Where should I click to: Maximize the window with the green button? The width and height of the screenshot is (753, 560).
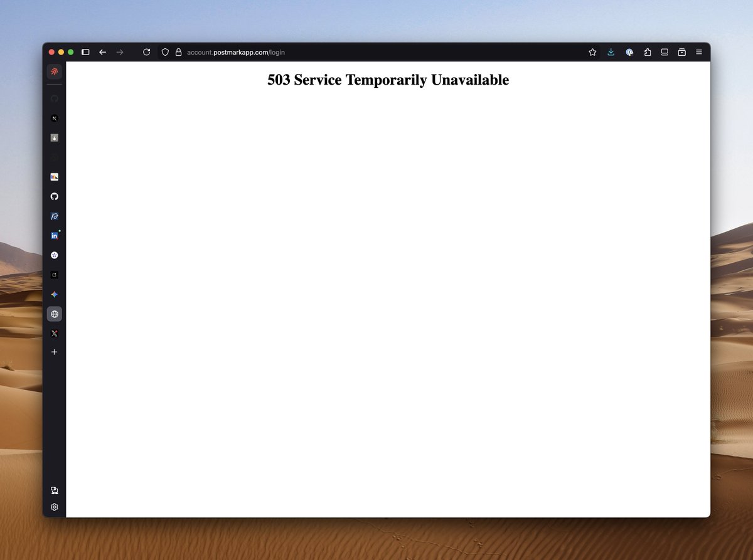click(70, 52)
